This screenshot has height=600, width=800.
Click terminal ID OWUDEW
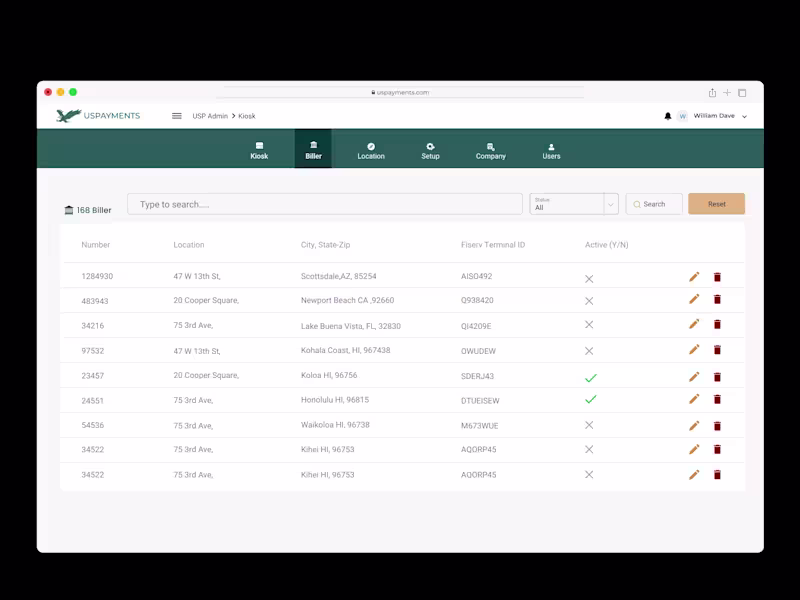pos(479,351)
